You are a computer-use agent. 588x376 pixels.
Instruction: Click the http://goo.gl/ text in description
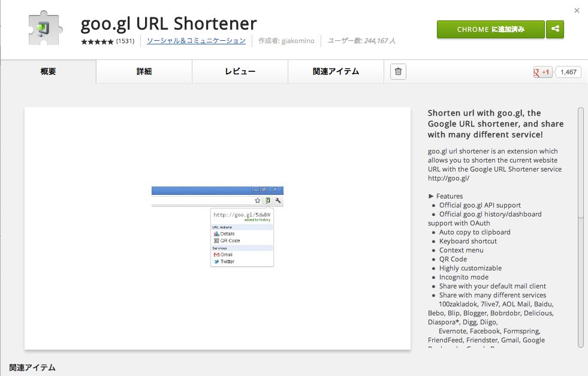click(x=448, y=178)
